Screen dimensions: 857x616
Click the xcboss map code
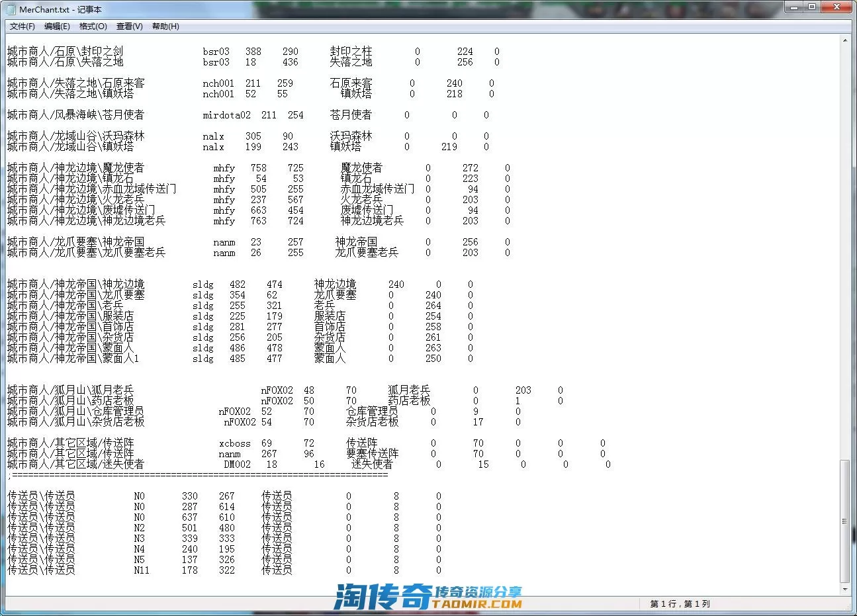pos(235,443)
